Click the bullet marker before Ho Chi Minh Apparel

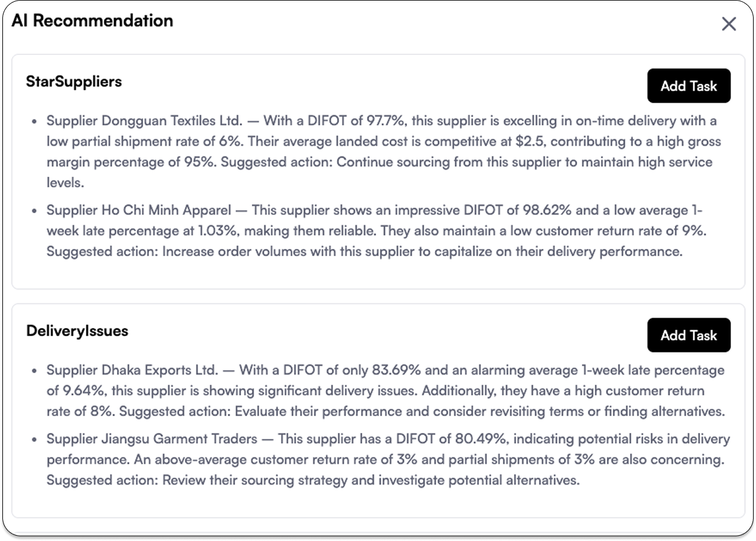point(35,211)
